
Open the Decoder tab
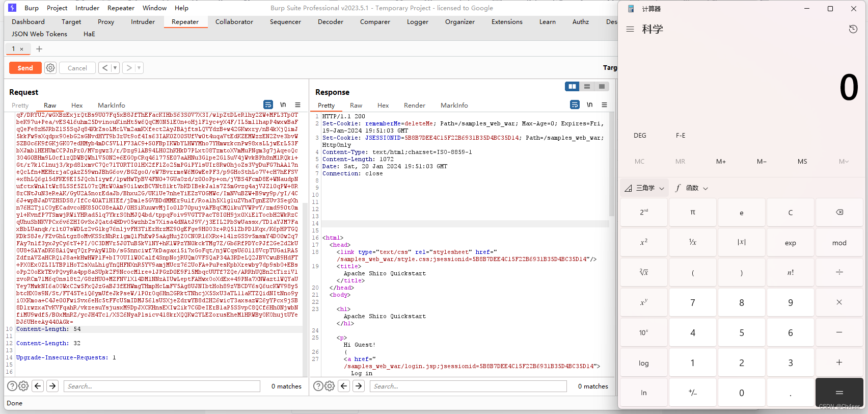point(331,22)
